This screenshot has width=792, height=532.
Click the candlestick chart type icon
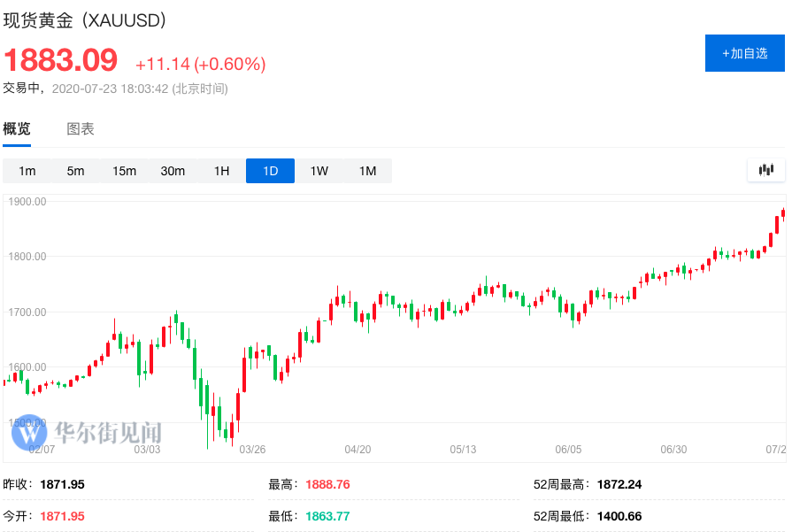point(766,170)
